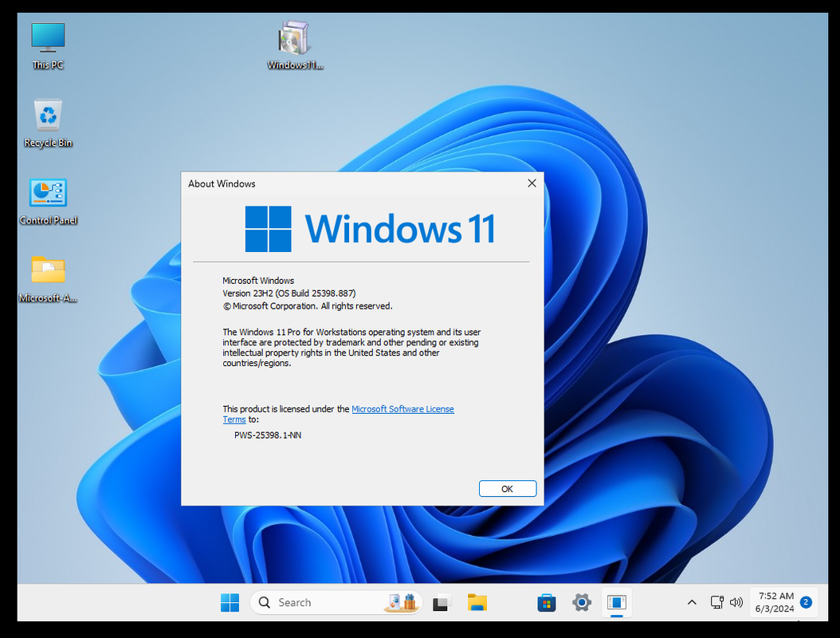Click the PWS-25398.1-NN licensee text
Image resolution: width=840 pixels, height=638 pixels.
268,435
